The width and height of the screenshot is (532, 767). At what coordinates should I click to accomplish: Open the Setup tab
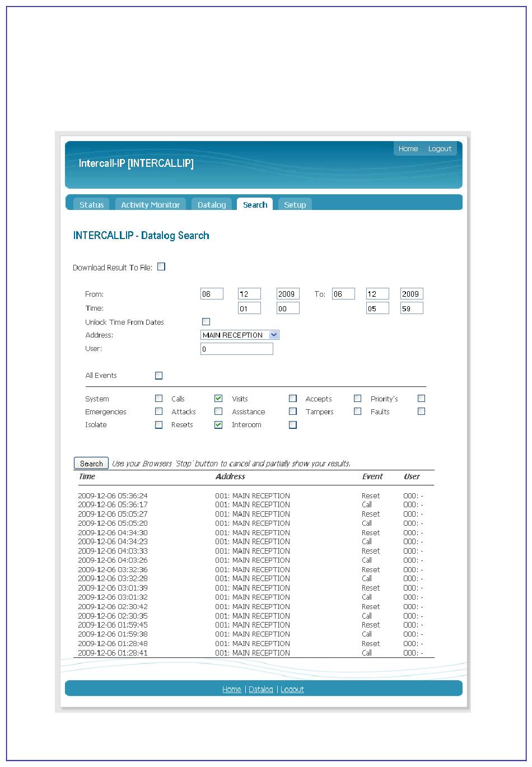pyautogui.click(x=295, y=204)
